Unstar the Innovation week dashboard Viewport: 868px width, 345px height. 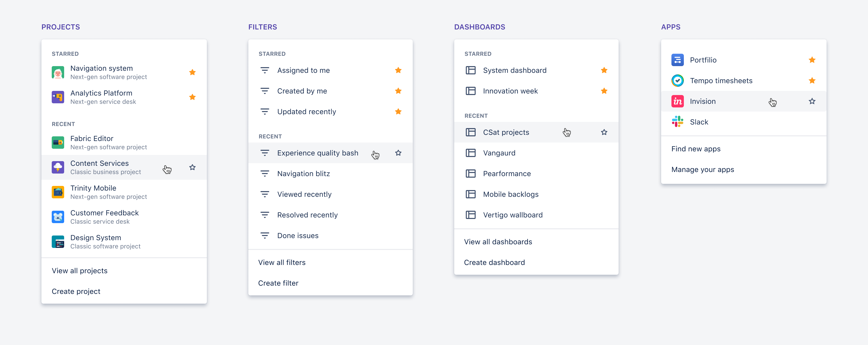pyautogui.click(x=604, y=91)
